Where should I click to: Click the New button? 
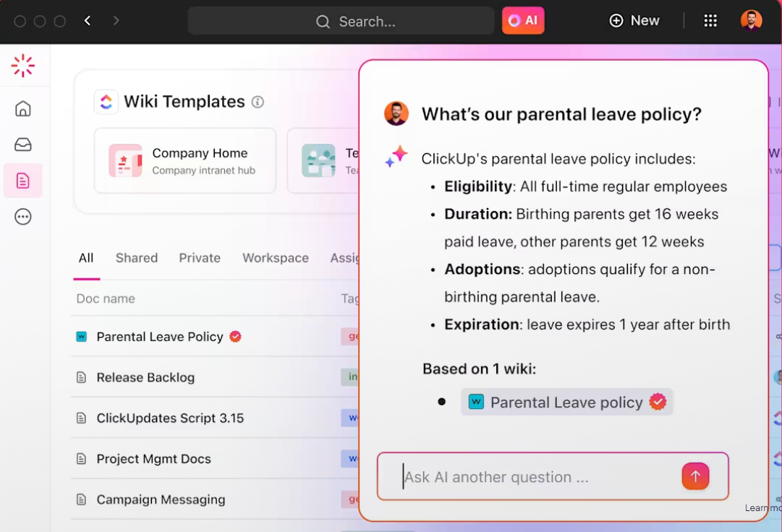[634, 21]
